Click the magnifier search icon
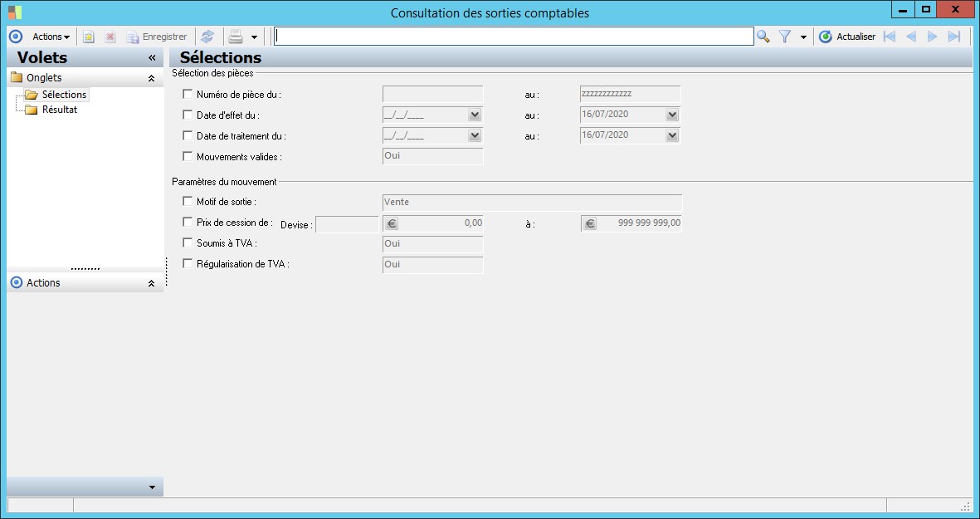The height and width of the screenshot is (519, 980). [763, 37]
